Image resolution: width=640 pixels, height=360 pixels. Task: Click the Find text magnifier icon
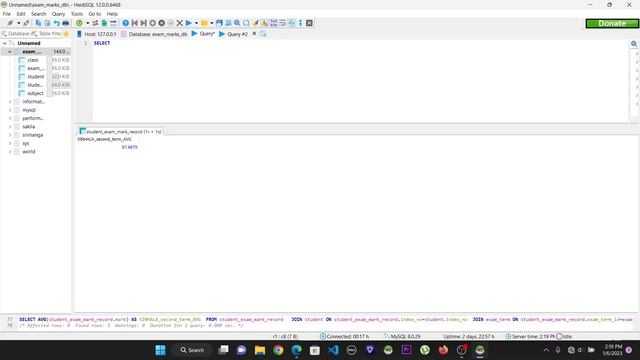[x=237, y=23]
